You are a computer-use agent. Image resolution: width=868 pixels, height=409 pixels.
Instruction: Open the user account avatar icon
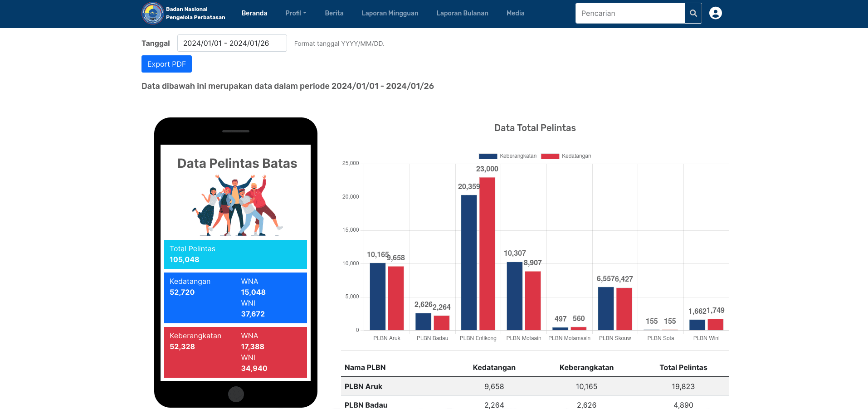(715, 13)
